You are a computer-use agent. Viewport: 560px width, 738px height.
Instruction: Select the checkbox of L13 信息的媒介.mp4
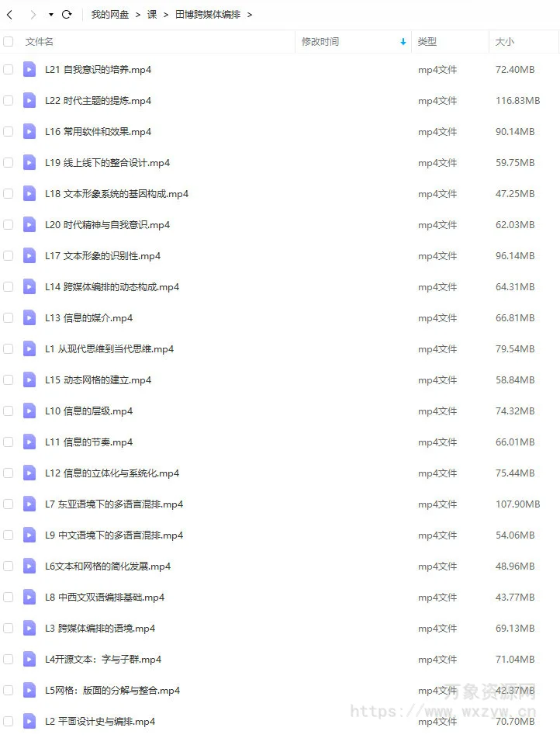(x=8, y=317)
